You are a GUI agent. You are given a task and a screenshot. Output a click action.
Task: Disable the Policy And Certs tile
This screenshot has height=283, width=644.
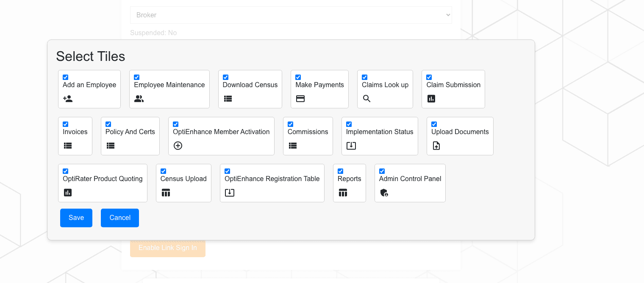point(108,124)
